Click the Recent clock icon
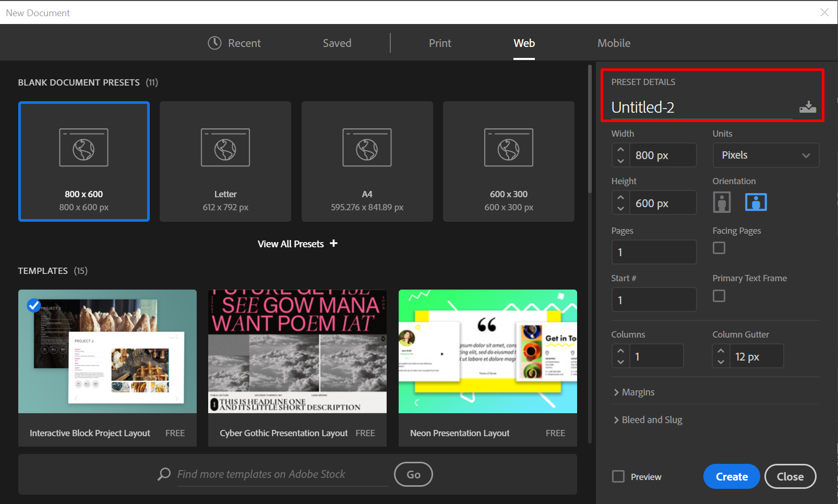The height and width of the screenshot is (504, 838). 214,43
